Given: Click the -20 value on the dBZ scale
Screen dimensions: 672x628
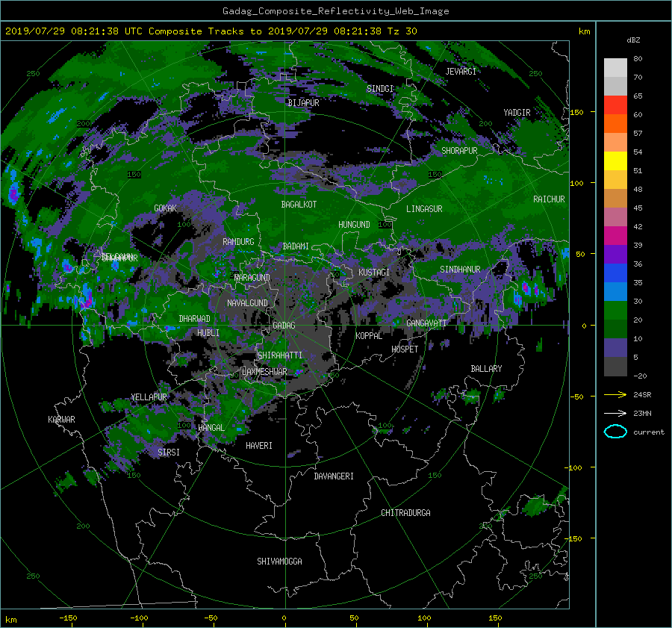Looking at the screenshot, I should coord(640,376).
